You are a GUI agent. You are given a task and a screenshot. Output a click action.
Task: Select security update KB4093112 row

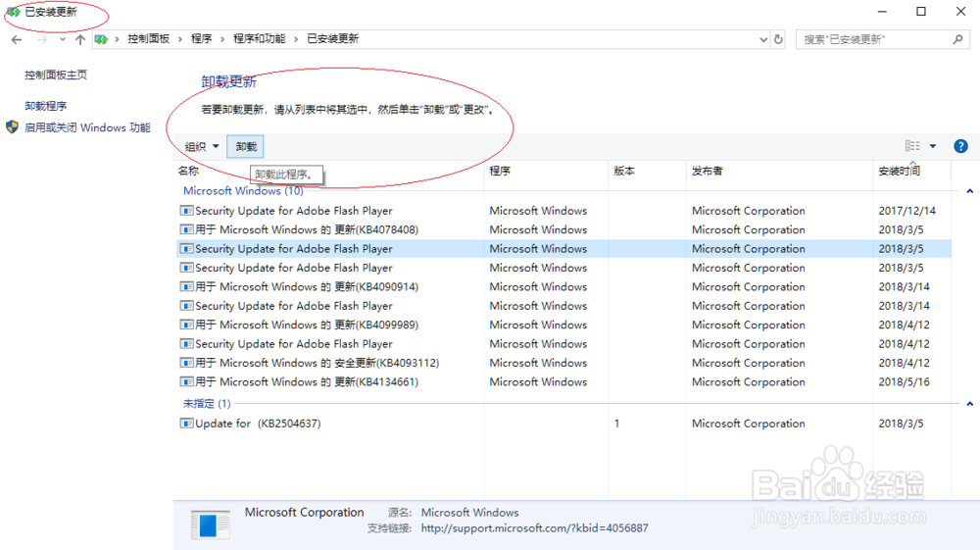point(563,363)
